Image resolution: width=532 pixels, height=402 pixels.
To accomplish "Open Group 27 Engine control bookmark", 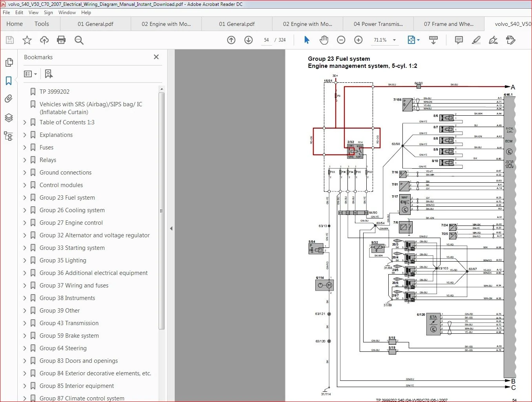I will [71, 223].
